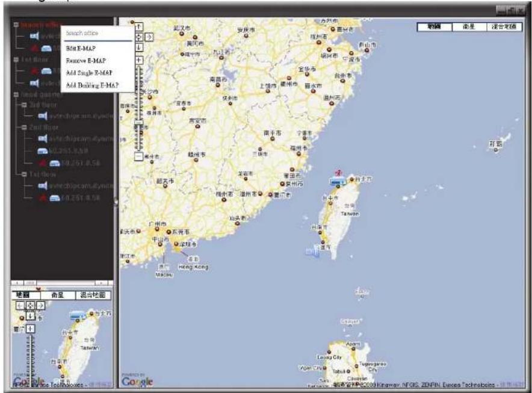Collapse the 3rd floor node

point(23,105)
